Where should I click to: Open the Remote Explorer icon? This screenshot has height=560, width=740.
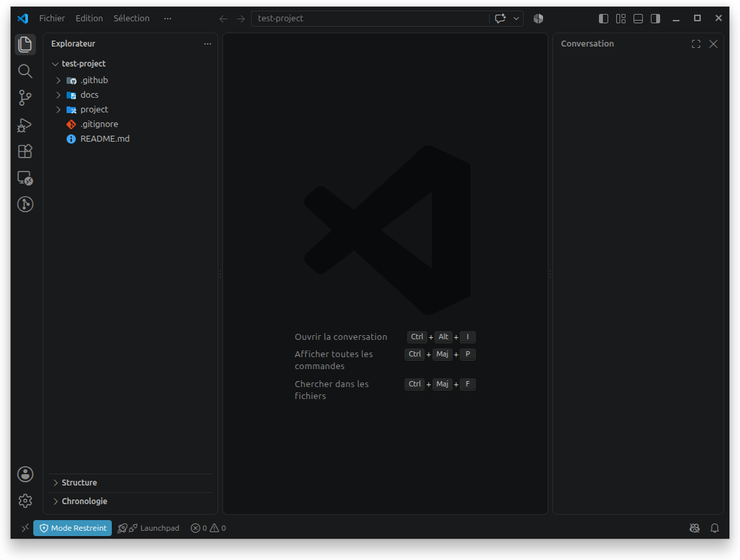(x=25, y=178)
